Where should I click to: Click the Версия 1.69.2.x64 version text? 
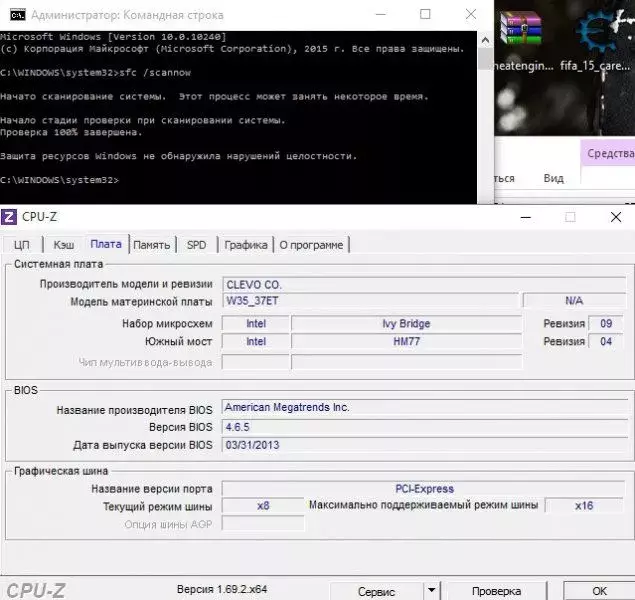coord(222,589)
